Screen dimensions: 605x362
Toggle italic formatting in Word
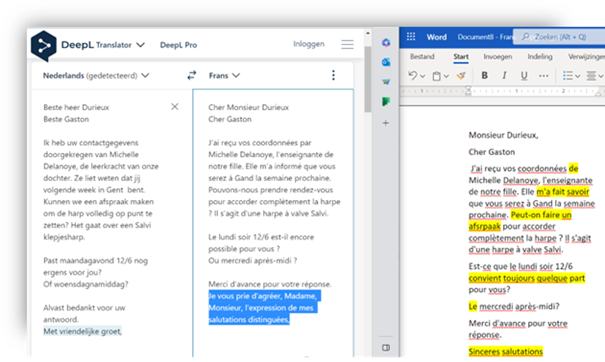tap(504, 76)
